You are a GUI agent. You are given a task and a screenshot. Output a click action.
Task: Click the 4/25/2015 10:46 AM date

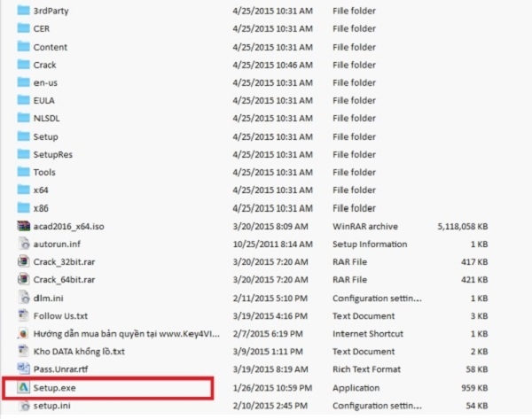[x=273, y=65]
